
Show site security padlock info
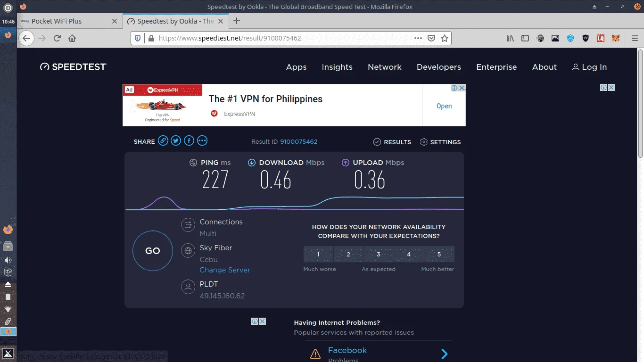click(x=151, y=38)
